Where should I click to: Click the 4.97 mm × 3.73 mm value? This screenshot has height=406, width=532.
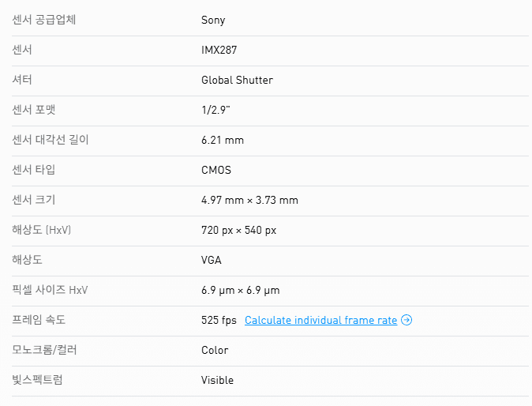[x=249, y=200]
